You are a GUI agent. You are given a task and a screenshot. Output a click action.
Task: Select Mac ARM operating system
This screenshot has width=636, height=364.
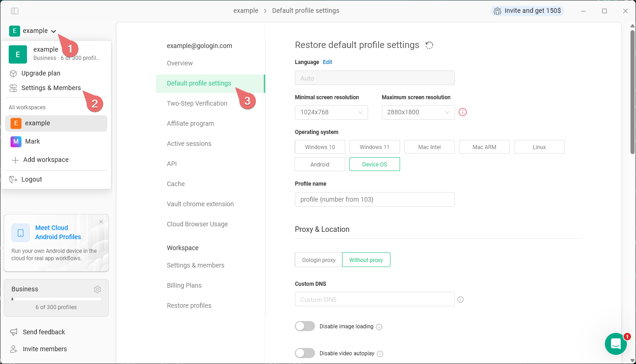pyautogui.click(x=484, y=147)
